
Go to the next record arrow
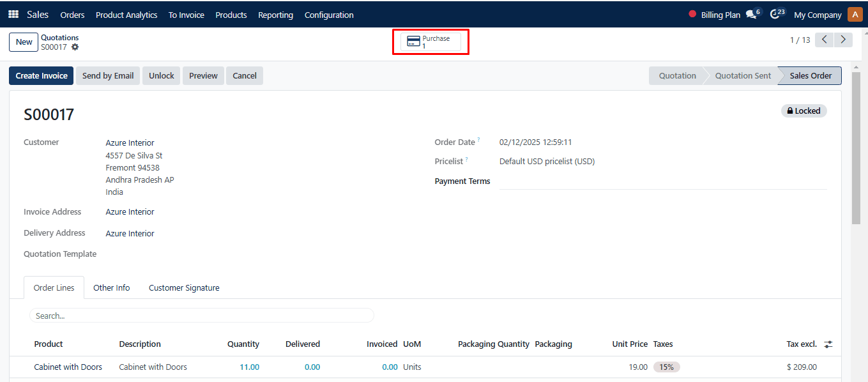[x=844, y=40]
